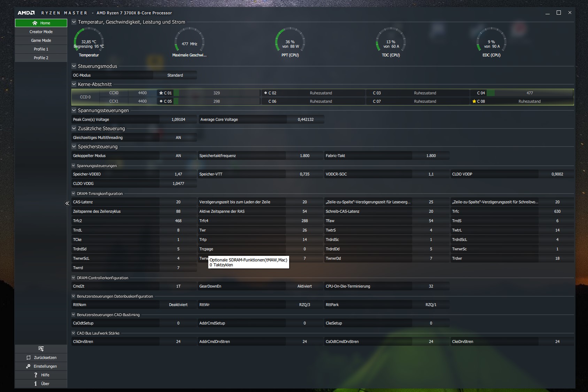This screenshot has width=588, height=392.
Task: Click Trfc value 630
Action: [x=557, y=211]
